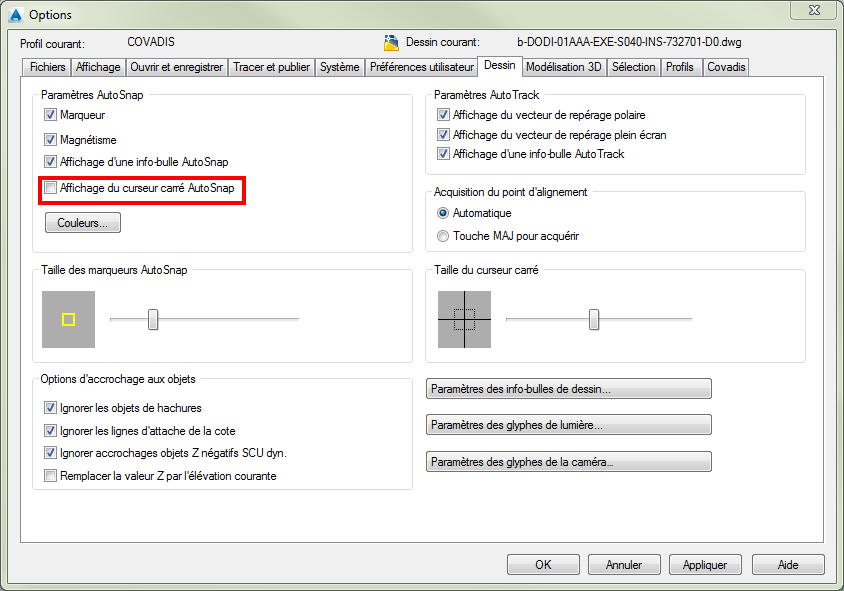Open Paramètres des info-bulles de dessin
This screenshot has height=591, width=844.
[x=568, y=389]
